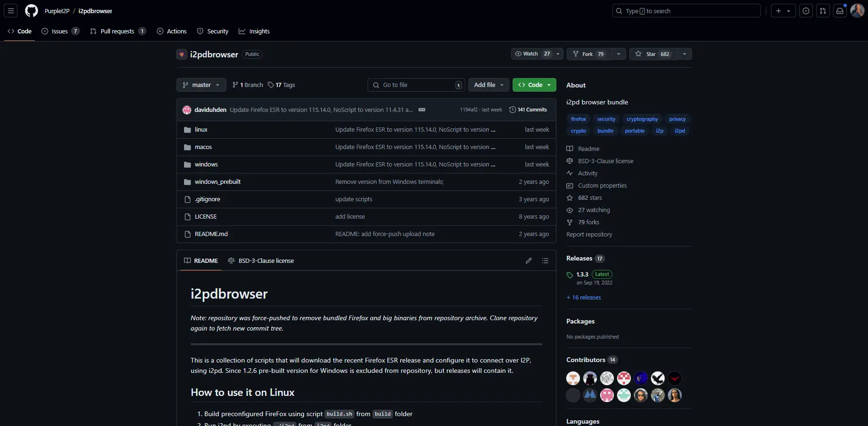Image resolution: width=868 pixels, height=426 pixels.
Task: Open daviduhden's avatar in commit row
Action: pyautogui.click(x=187, y=110)
